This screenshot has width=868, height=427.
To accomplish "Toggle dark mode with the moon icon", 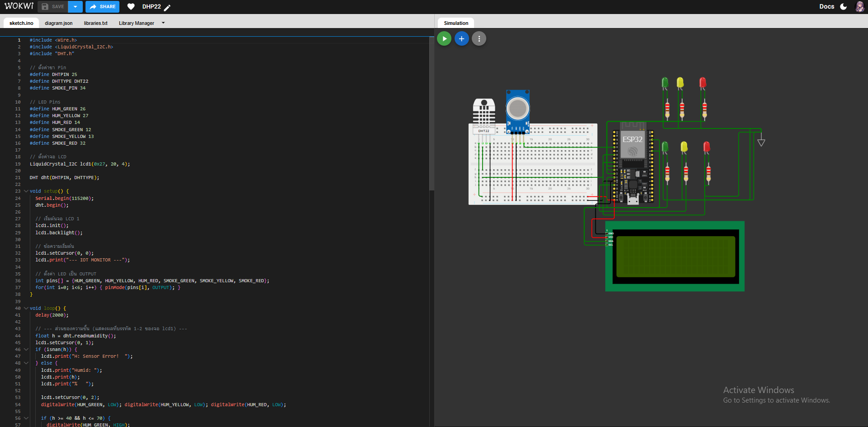I will (x=844, y=7).
